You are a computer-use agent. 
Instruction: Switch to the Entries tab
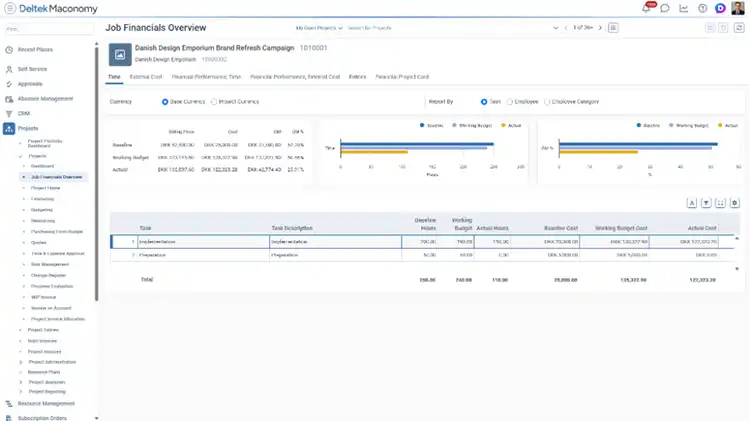(x=357, y=77)
